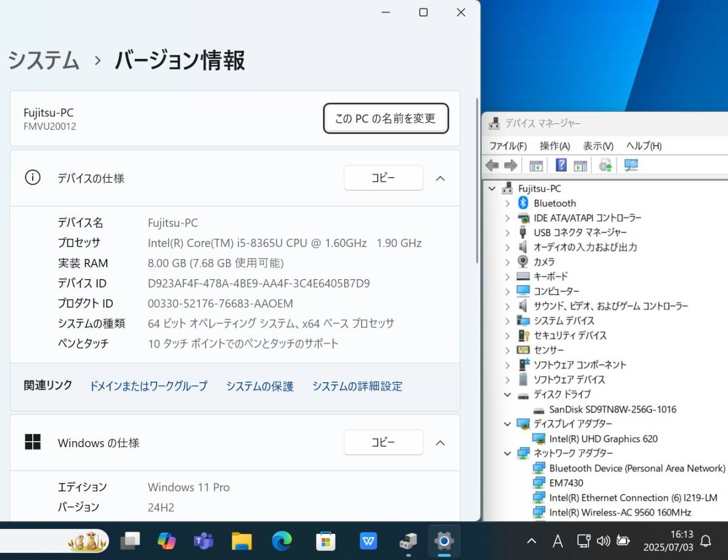The width and height of the screenshot is (728, 560).
Task: Expand the キーボード node
Action: pyautogui.click(x=508, y=277)
